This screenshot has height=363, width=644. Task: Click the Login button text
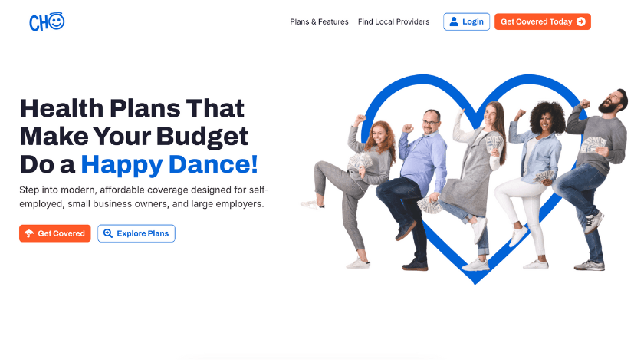point(473,21)
